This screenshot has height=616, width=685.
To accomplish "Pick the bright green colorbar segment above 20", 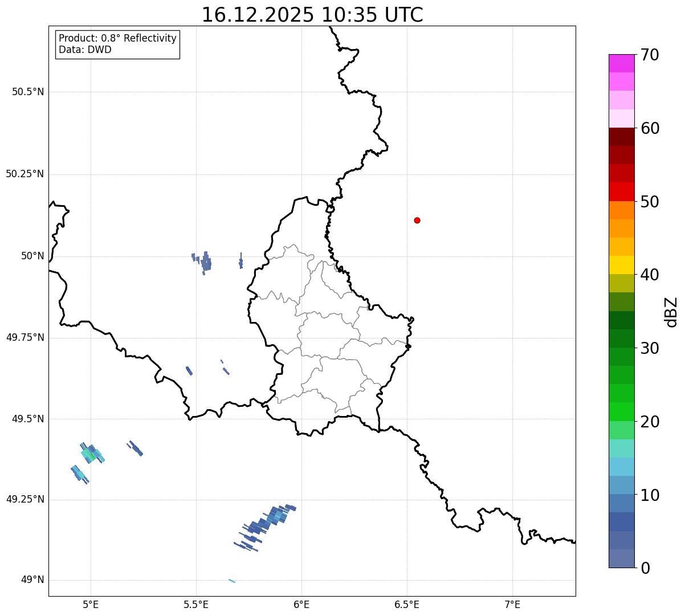I will coord(622,411).
